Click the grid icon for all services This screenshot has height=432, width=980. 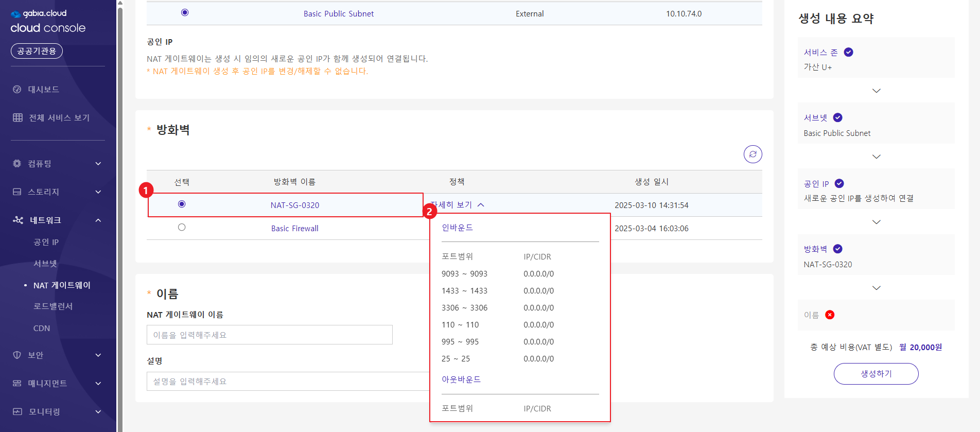tap(17, 117)
